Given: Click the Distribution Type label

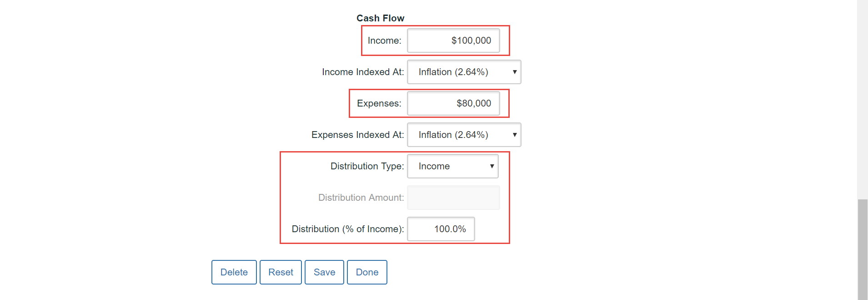Looking at the screenshot, I should (367, 166).
